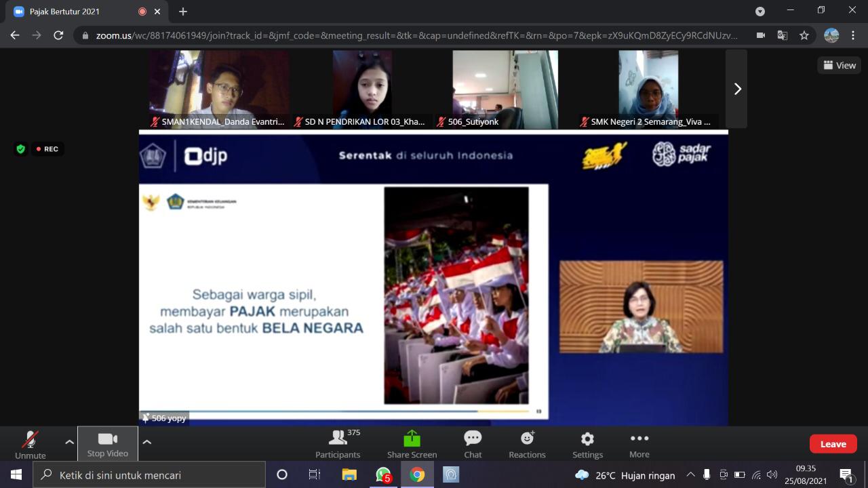Expand video options arrow next to Stop Video
The width and height of the screenshot is (868, 488).
[147, 442]
